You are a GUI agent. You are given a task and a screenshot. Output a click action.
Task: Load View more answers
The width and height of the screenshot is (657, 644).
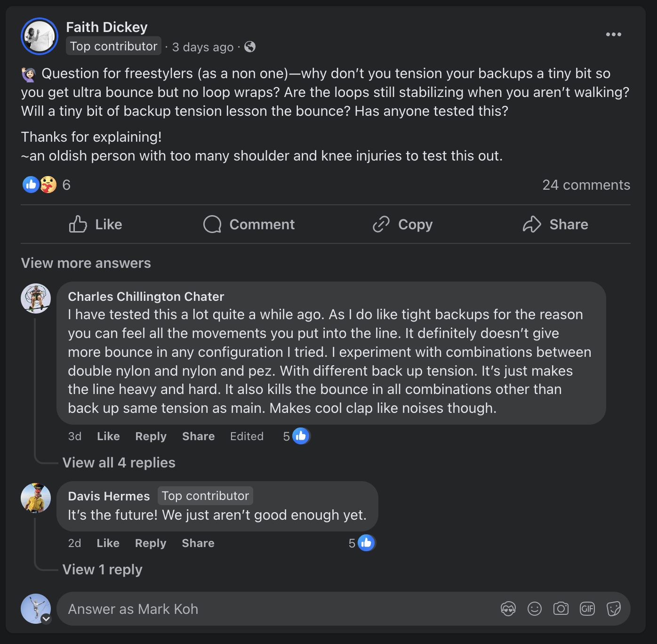tap(86, 263)
